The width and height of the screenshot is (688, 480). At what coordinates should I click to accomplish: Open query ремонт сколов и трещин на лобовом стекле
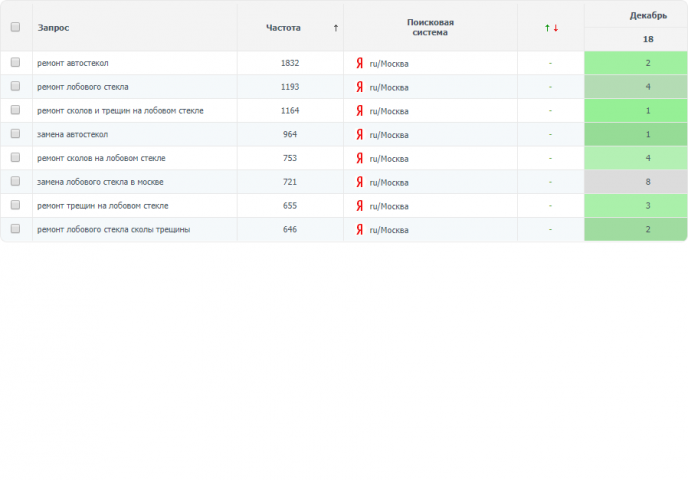[120, 111]
